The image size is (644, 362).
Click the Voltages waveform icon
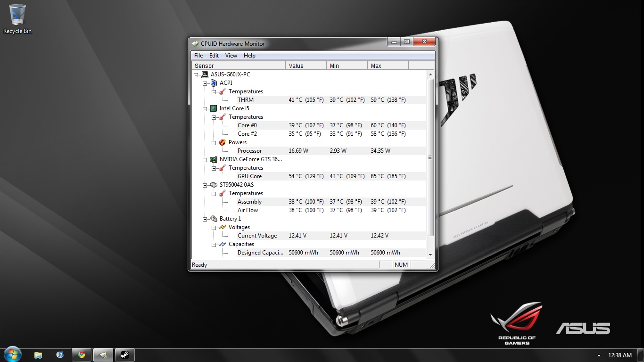[223, 227]
